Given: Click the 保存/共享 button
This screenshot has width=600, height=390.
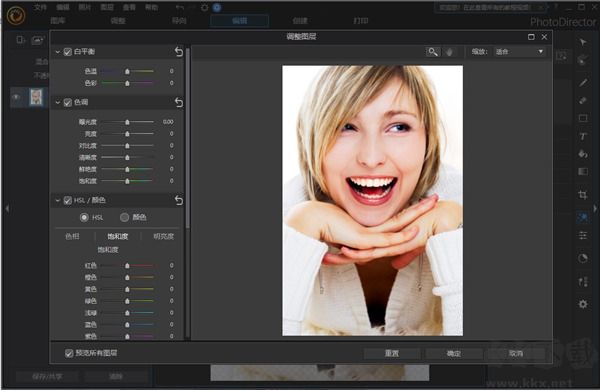Looking at the screenshot, I should 47,377.
